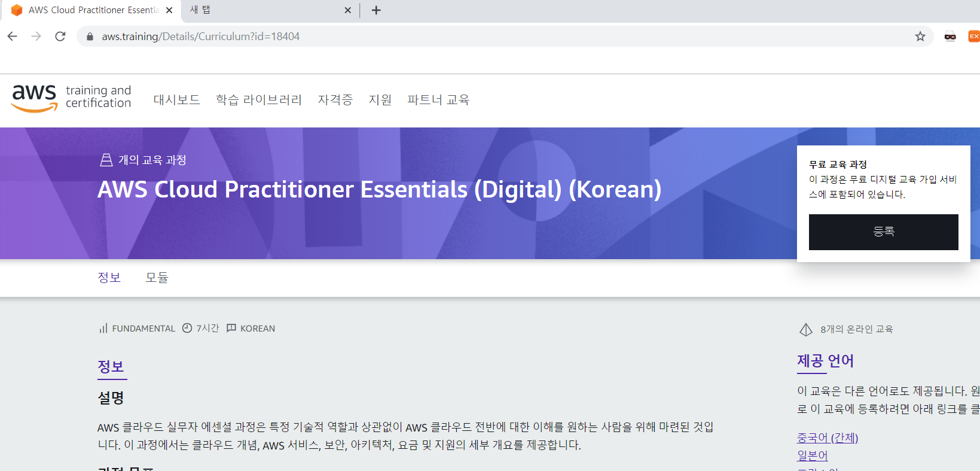The width and height of the screenshot is (980, 471).
Task: Close the AWS Cloud Practitioner tab
Action: coord(169,10)
